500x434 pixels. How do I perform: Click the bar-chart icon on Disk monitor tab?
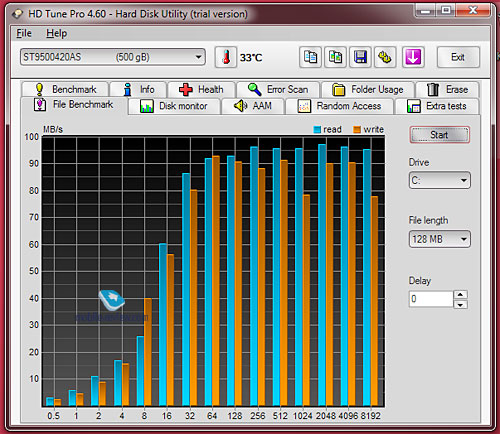click(x=146, y=106)
